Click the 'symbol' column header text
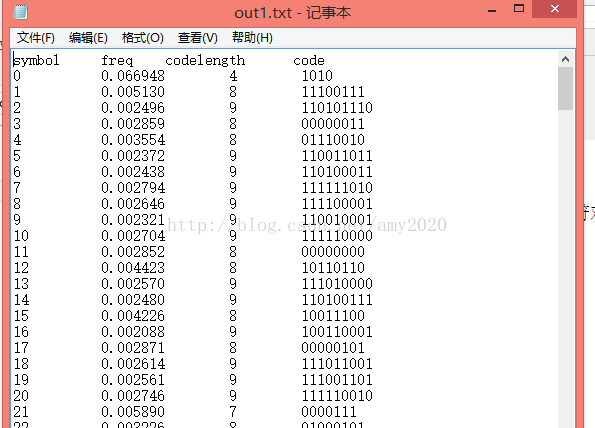The width and height of the screenshot is (595, 428). (x=36, y=61)
